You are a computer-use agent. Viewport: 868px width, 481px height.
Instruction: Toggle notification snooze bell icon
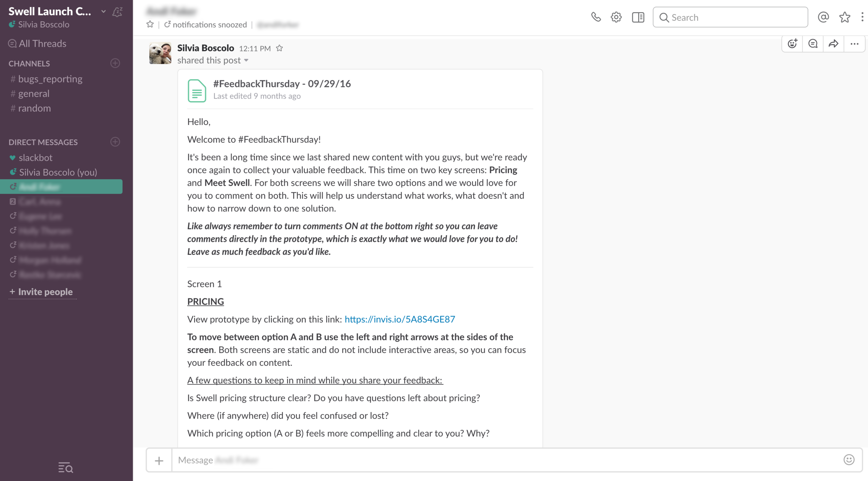117,12
